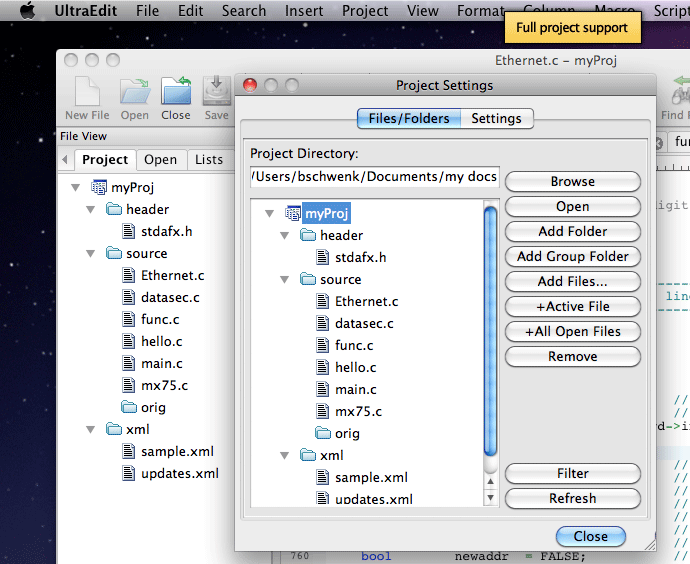Click the +Active File button
Screen dimensions: 690x564
[573, 307]
